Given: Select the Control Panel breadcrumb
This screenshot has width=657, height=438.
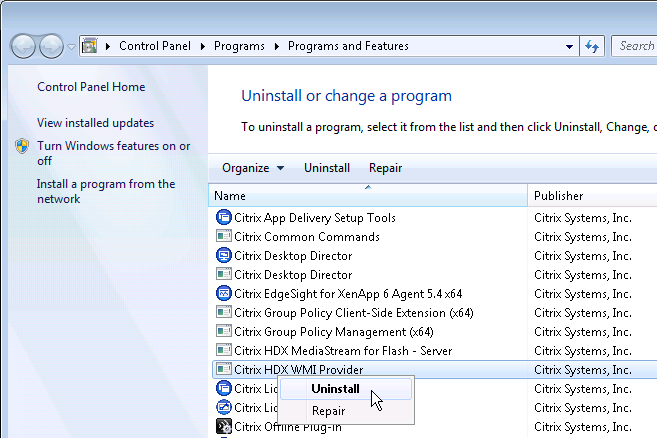Looking at the screenshot, I should tap(155, 46).
